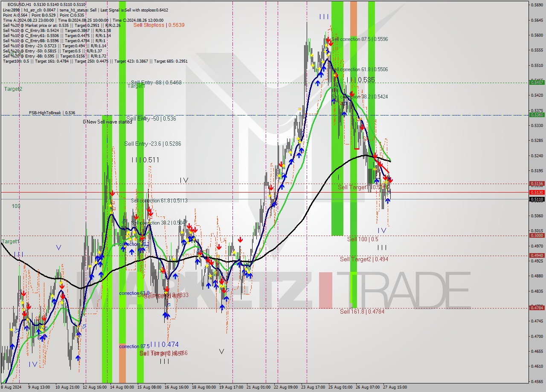Click 'Sell correction 38.2 | 0.504' label
The image size is (546, 392).
tap(158, 223)
